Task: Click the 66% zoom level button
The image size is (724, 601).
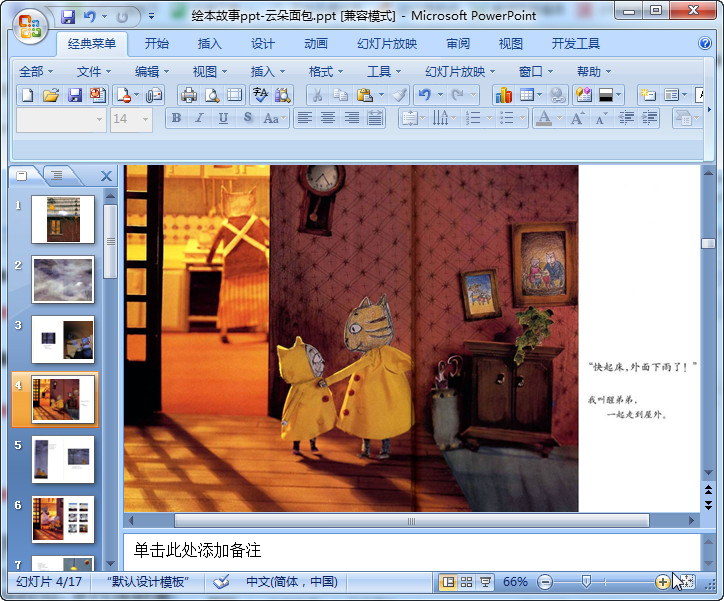Action: [515, 582]
